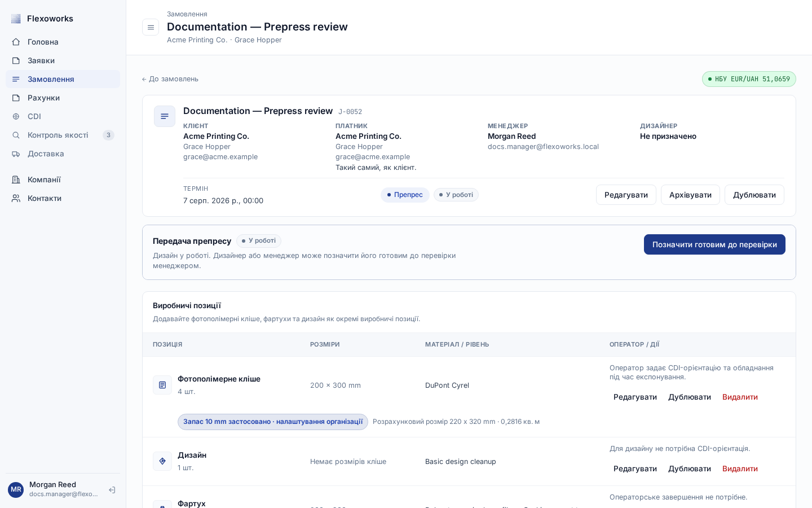Click the Дизайн row icon

pos(162,461)
